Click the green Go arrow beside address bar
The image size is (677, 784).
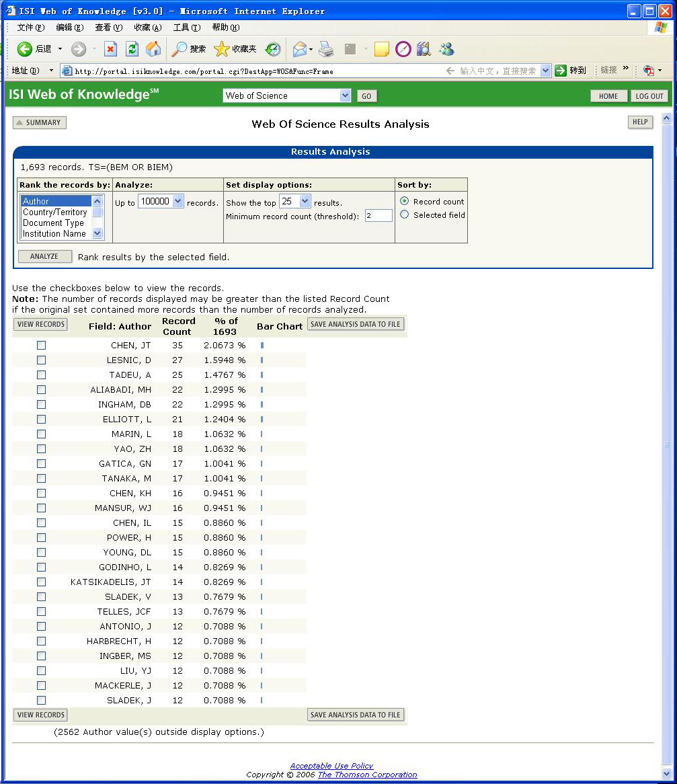pos(561,71)
